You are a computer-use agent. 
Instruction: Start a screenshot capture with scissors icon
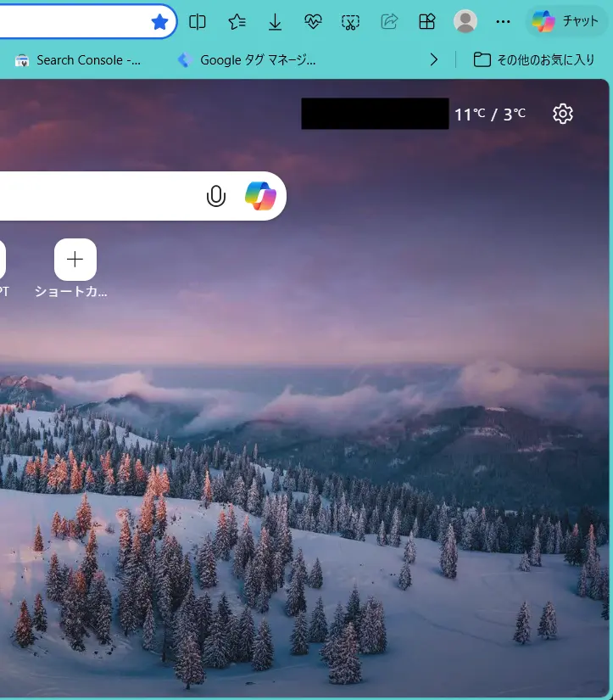coord(351,22)
